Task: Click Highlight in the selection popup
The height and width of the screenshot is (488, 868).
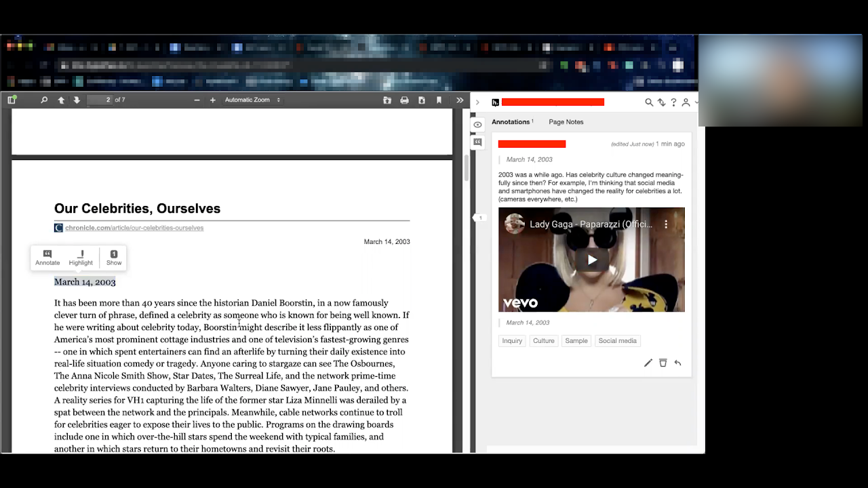Action: coord(81,258)
